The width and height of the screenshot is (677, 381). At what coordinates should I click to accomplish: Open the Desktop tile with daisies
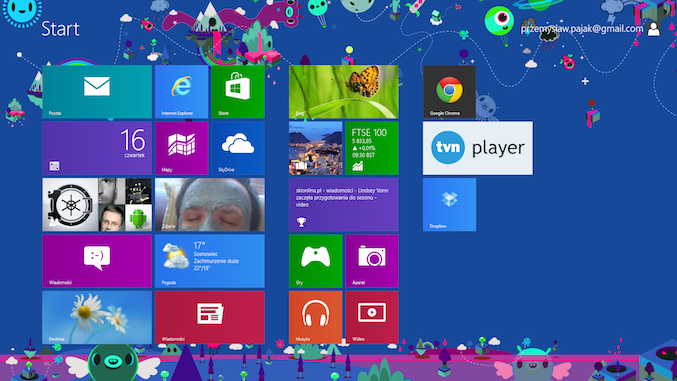click(97, 318)
